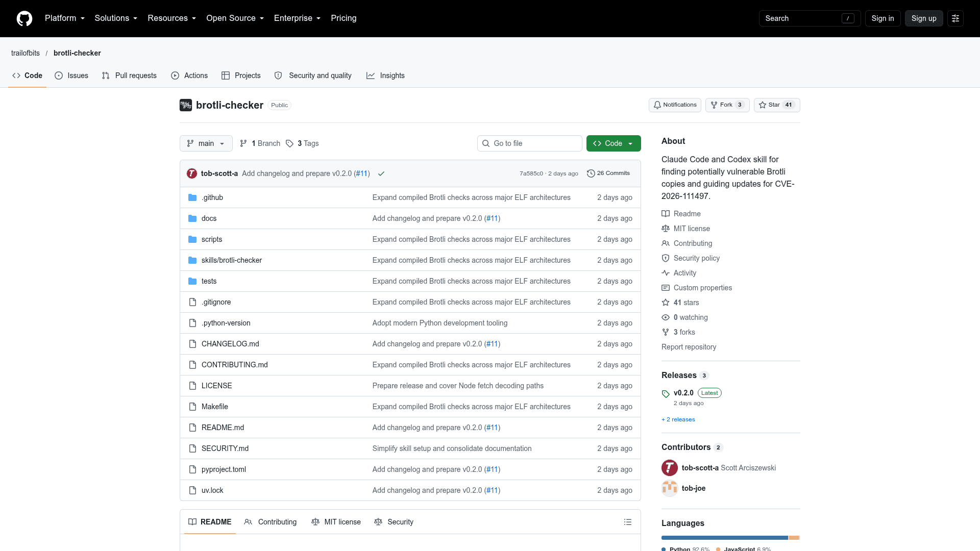This screenshot has width=980, height=551.
Task: Open the tests folder icon
Action: click(192, 281)
